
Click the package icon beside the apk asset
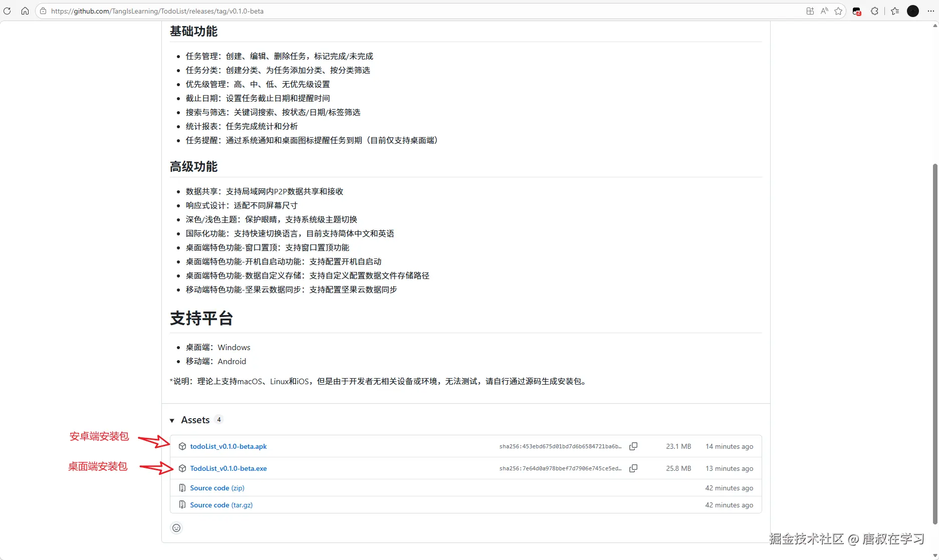pos(182,446)
